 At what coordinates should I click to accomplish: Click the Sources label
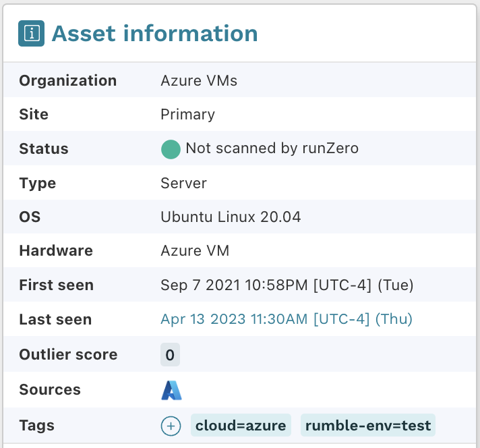50,390
